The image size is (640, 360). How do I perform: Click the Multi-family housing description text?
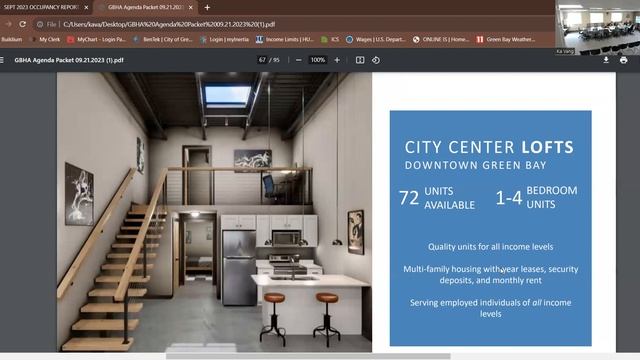tap(491, 275)
